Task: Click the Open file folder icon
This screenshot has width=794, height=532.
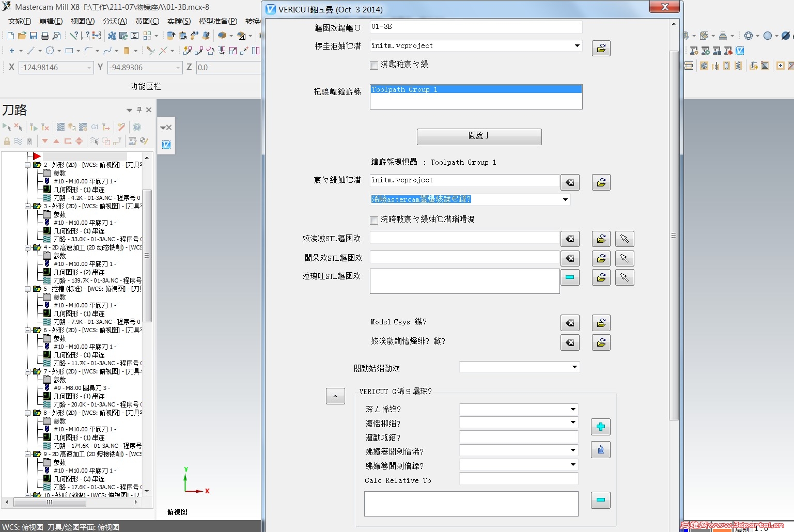Action: (x=22, y=36)
